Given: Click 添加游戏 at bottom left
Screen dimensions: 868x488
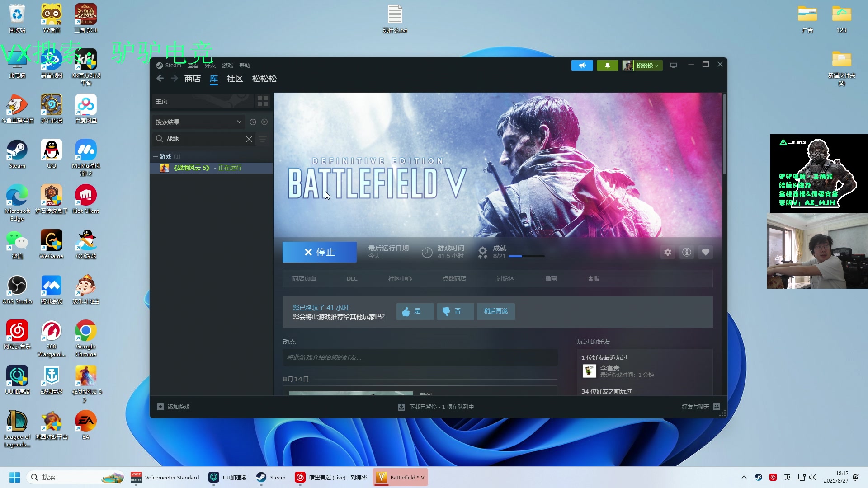Looking at the screenshot, I should click(173, 407).
